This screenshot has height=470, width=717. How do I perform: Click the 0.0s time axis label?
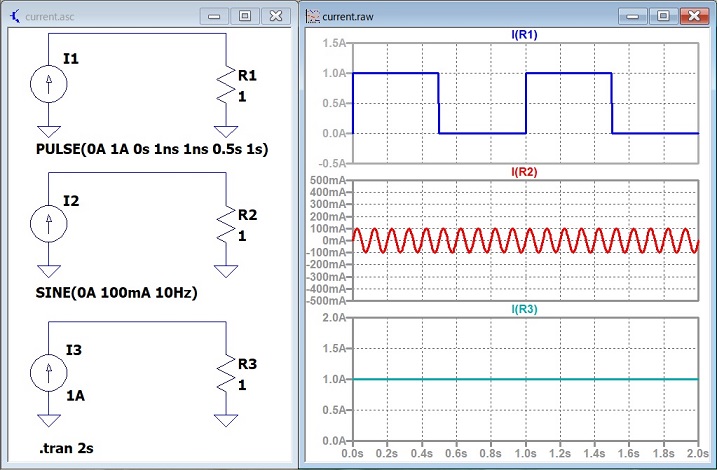tap(353, 453)
